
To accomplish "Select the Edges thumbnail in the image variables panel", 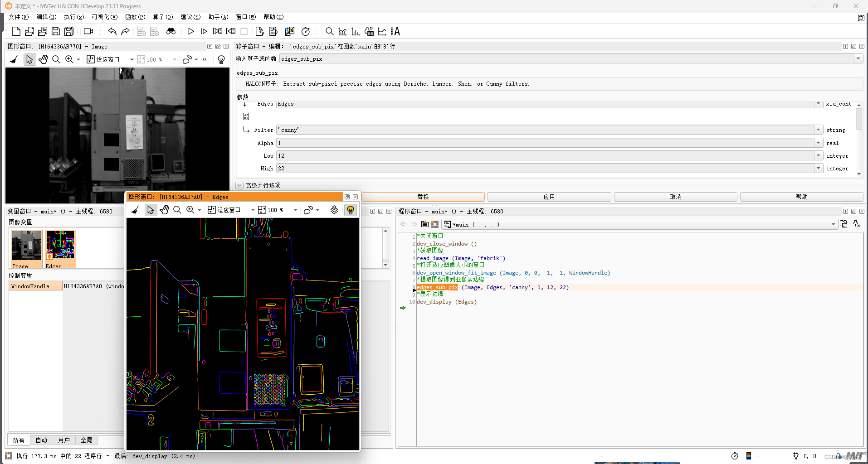I will [60, 246].
